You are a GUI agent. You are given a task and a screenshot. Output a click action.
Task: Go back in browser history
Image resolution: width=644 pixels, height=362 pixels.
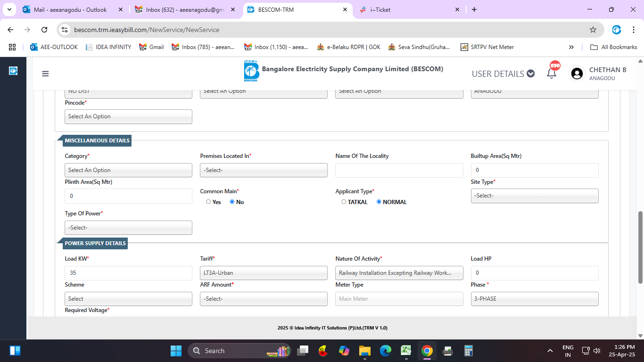(10, 30)
